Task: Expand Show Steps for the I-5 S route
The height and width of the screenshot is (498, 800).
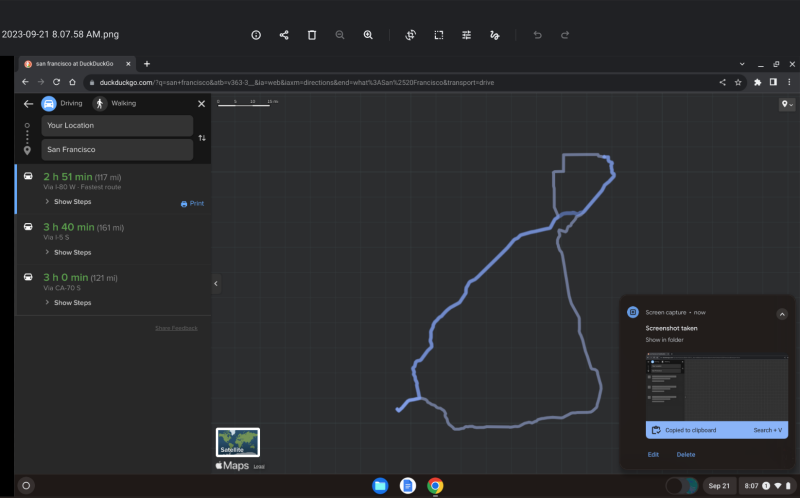Action: tap(68, 252)
